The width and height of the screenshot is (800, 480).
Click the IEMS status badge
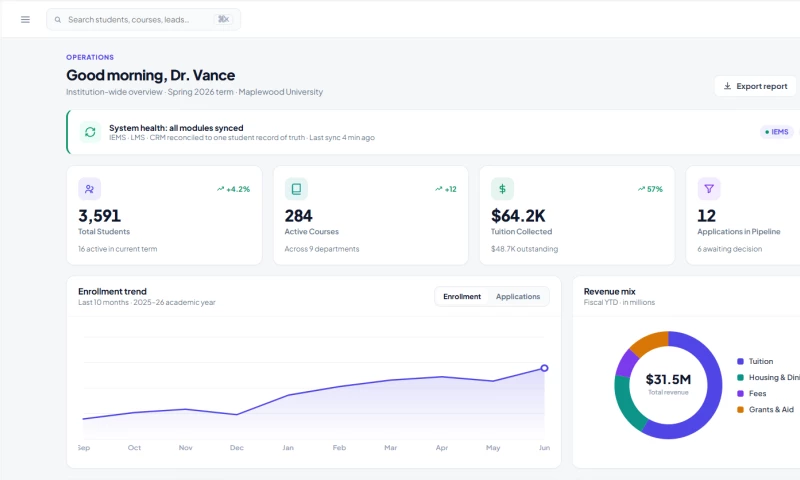pyautogui.click(x=777, y=132)
